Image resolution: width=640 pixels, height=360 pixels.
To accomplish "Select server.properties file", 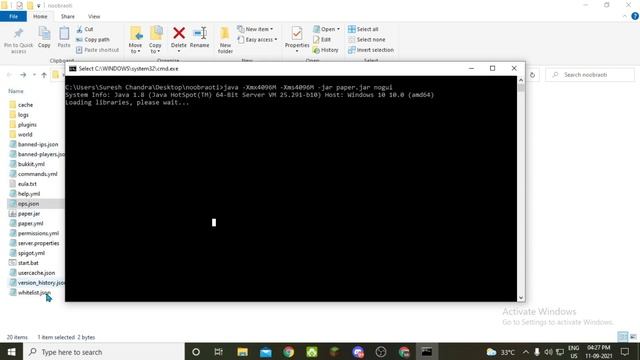I will coord(34,243).
